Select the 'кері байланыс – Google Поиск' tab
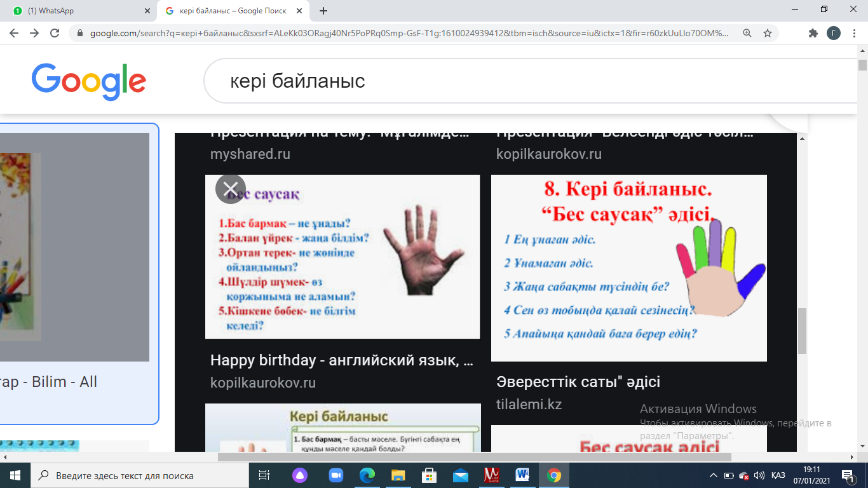Viewport: 868px width, 488px height. (233, 11)
